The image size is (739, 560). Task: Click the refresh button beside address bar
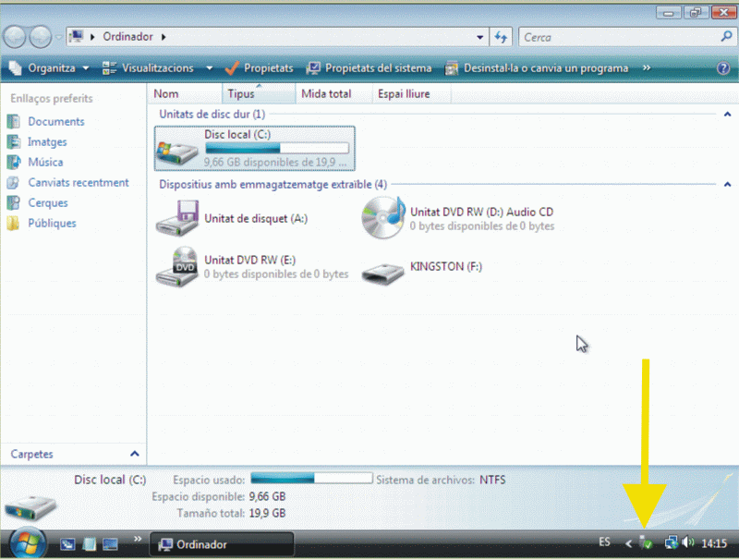[x=502, y=37]
